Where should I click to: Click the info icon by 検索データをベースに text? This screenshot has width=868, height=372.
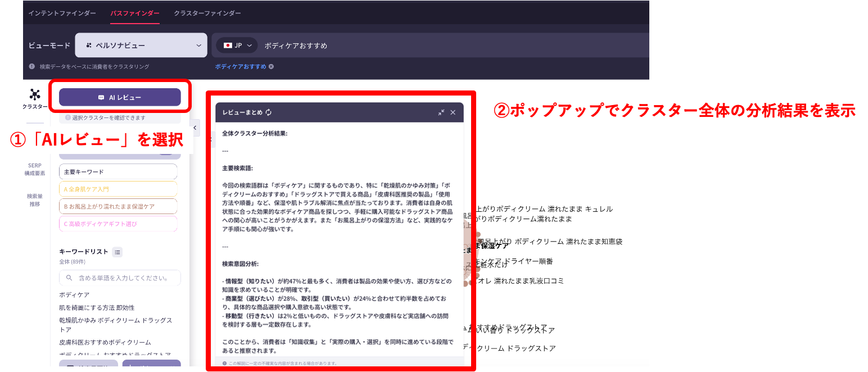click(x=32, y=66)
